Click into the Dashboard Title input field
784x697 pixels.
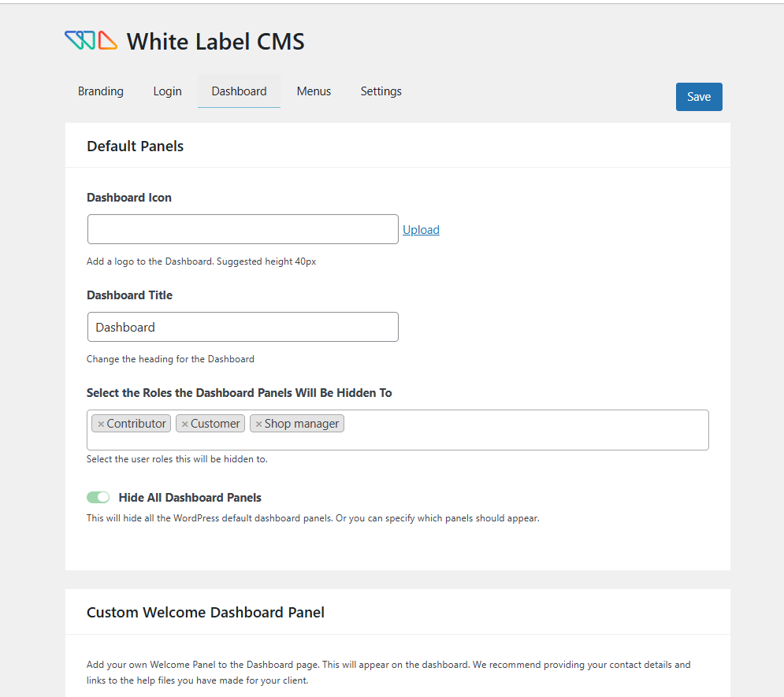click(243, 327)
